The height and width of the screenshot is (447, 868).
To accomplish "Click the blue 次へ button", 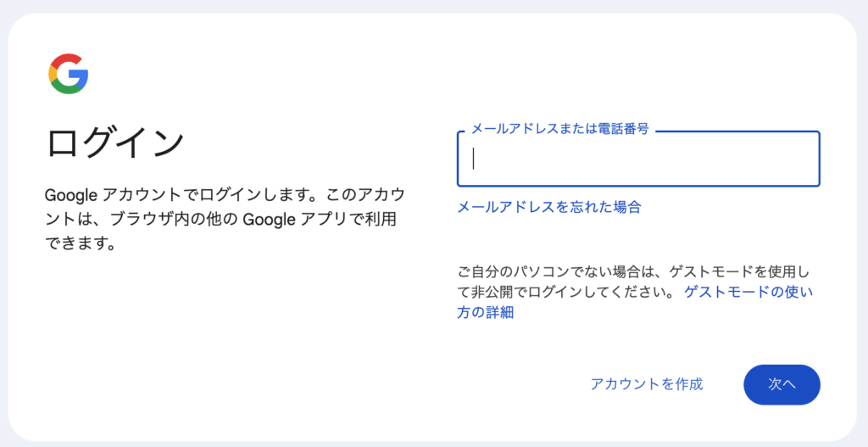I will [782, 384].
